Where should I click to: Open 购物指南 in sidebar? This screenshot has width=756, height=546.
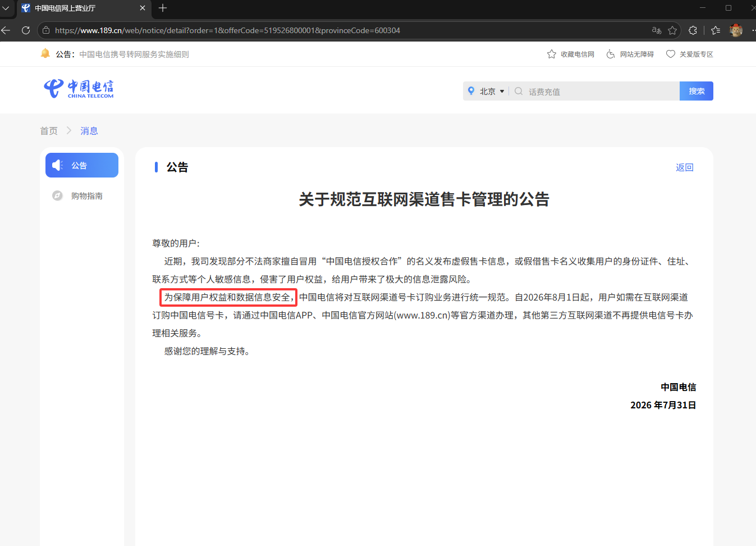pos(82,195)
